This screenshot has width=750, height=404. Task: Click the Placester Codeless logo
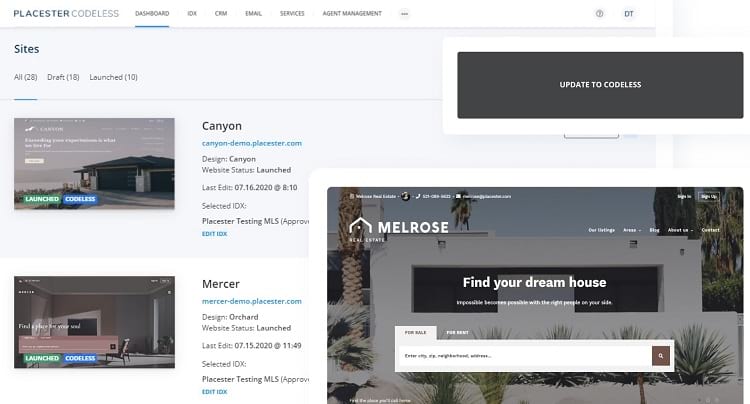(x=66, y=13)
